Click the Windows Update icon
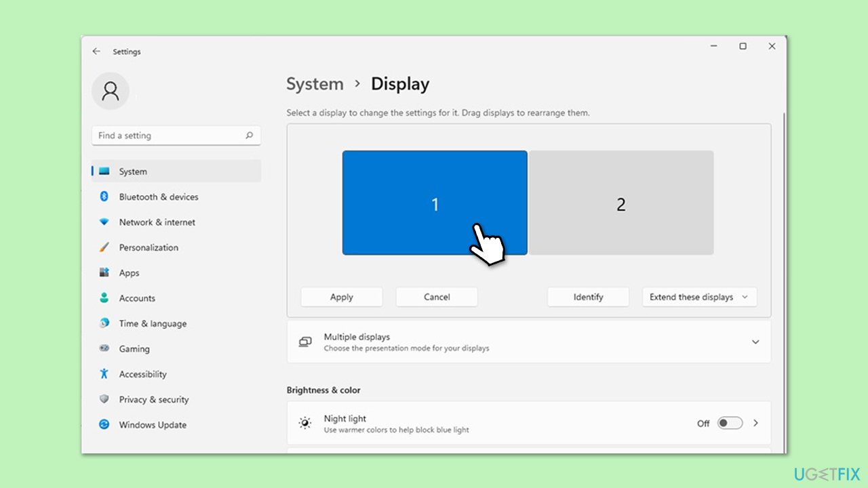 pyautogui.click(x=104, y=425)
